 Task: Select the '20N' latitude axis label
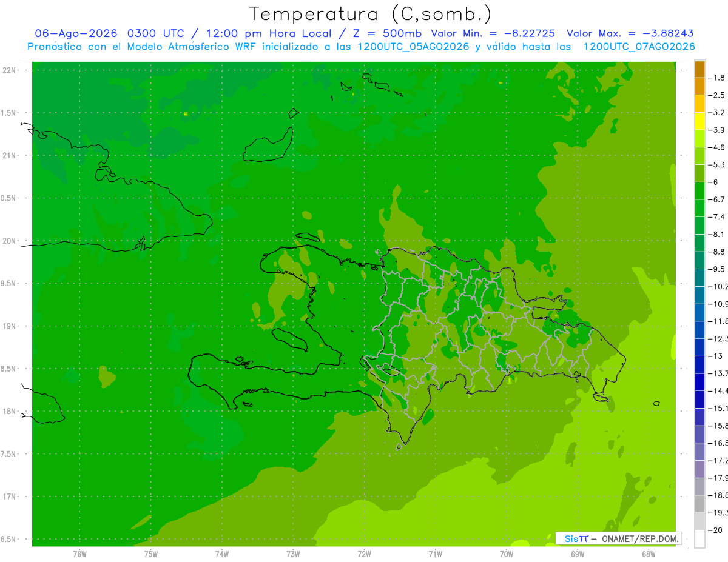point(9,241)
